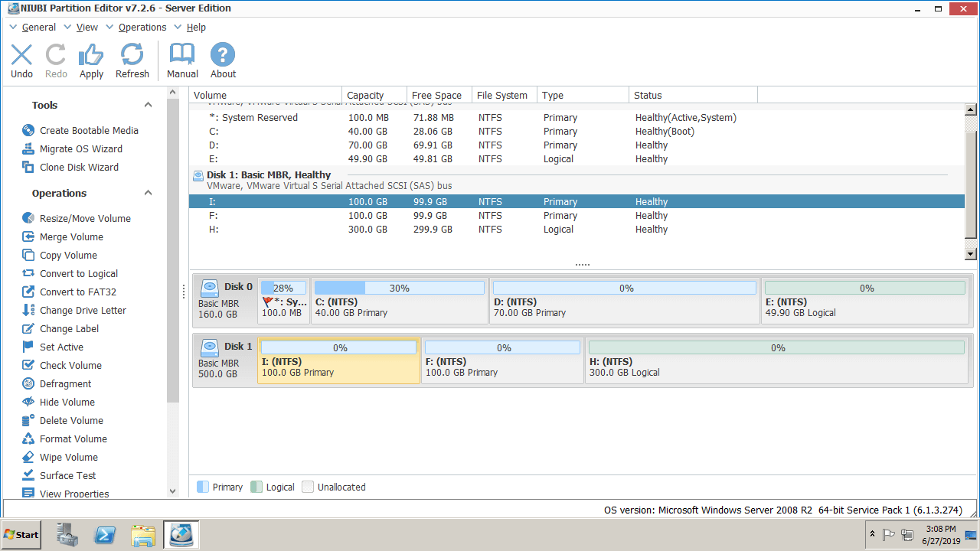The width and height of the screenshot is (980, 551).
Task: Open the General dropdown menu
Action: point(38,28)
